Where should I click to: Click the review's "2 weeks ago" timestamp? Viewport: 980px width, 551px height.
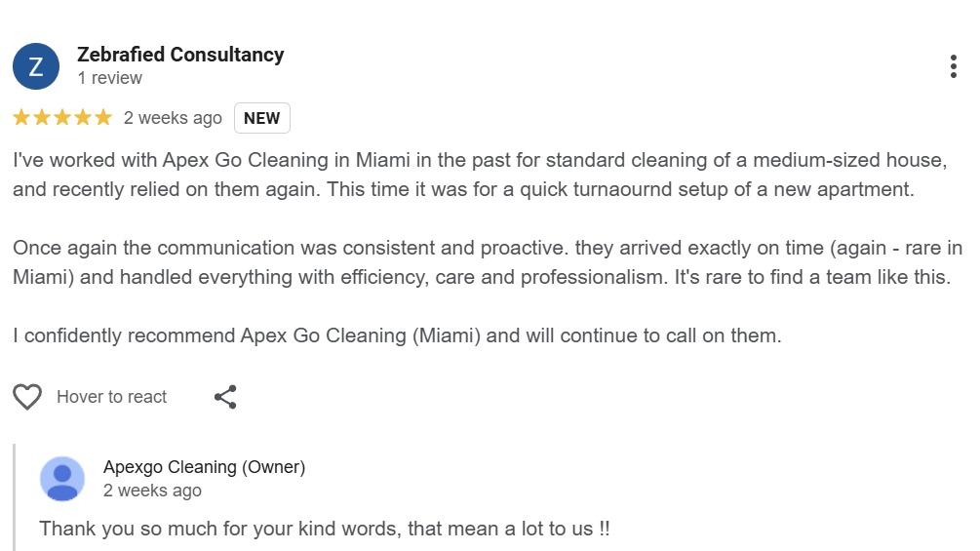click(173, 118)
